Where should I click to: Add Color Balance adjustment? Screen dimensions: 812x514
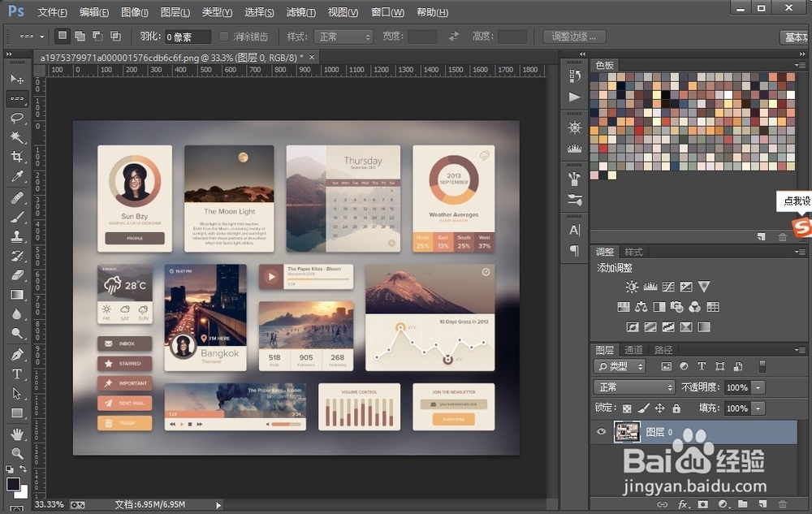tap(641, 307)
